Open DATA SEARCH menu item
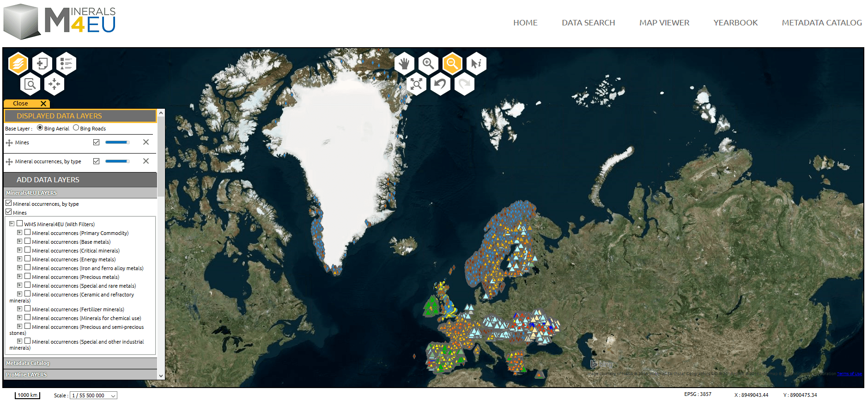Viewport: 868px width, 401px height. click(x=588, y=23)
